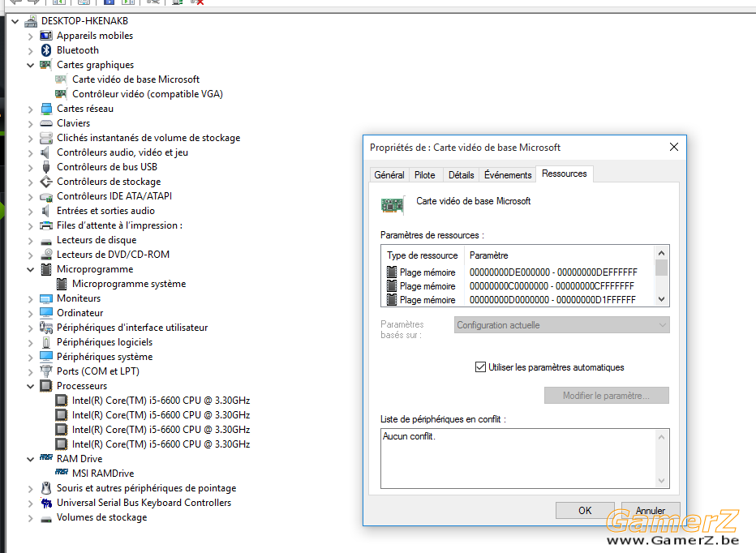Click the Contrôleurs audio, vidéo et jeu icon
The image size is (756, 553).
tap(45, 152)
